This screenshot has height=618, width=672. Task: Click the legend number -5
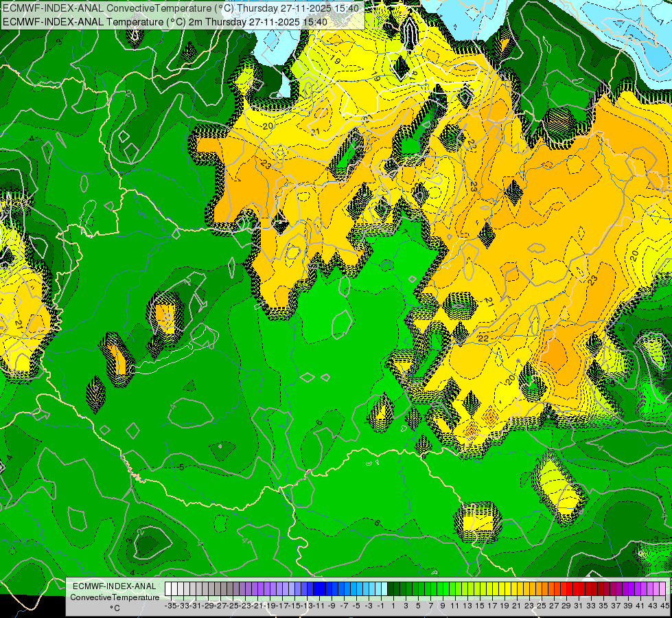pyautogui.click(x=356, y=606)
